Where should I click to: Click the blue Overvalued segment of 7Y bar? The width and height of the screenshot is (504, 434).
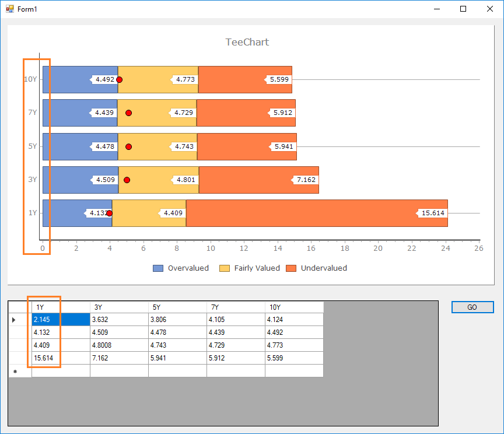80,113
